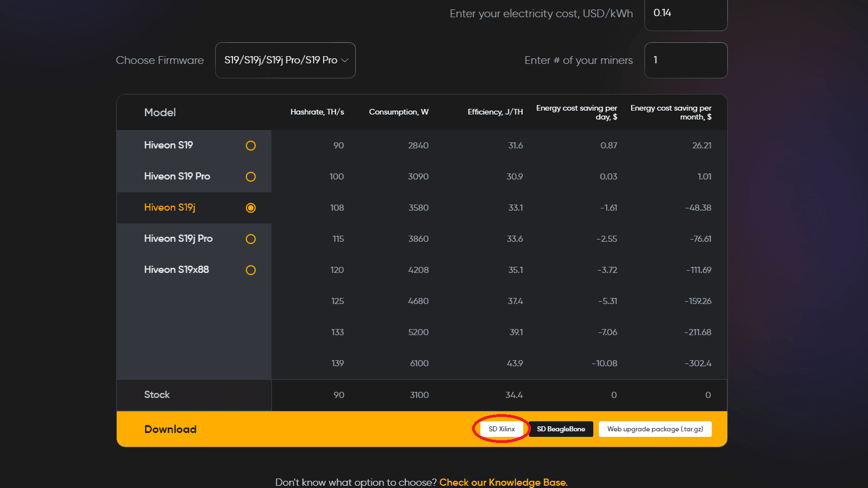The width and height of the screenshot is (868, 488).
Task: Click the Consumption, W column header
Action: [399, 112]
